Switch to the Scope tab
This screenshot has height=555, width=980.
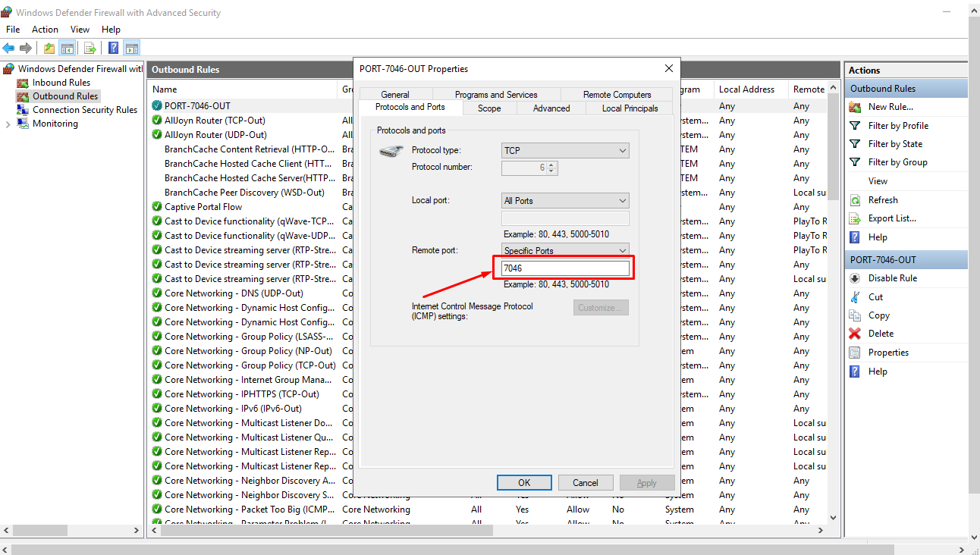(489, 108)
